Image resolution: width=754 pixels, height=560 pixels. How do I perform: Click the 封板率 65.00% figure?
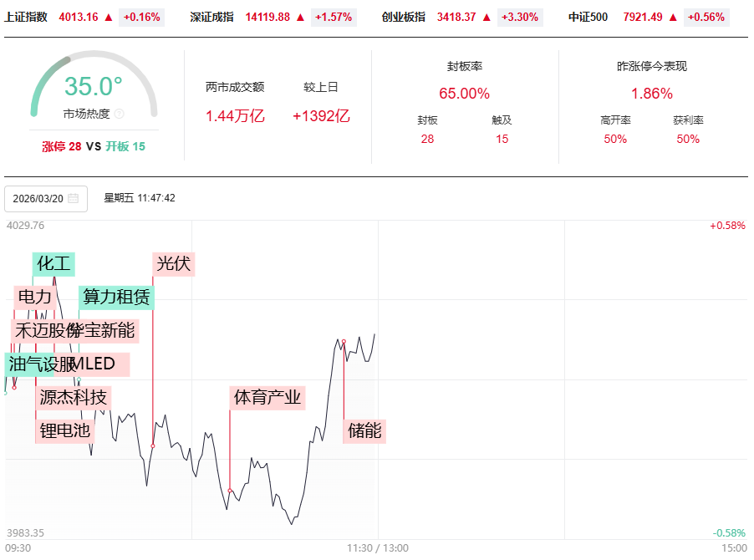click(x=464, y=94)
